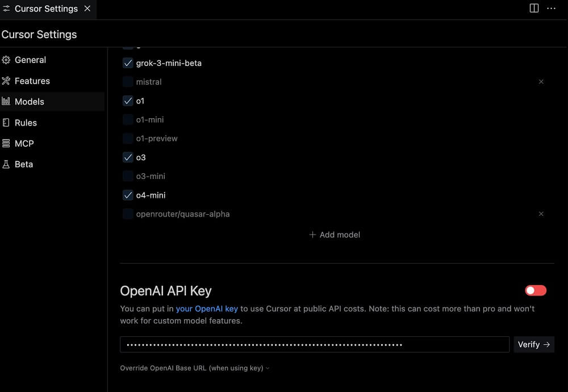Click the openrouter/quasar-alpha model name
This screenshot has height=392, width=568.
[183, 214]
